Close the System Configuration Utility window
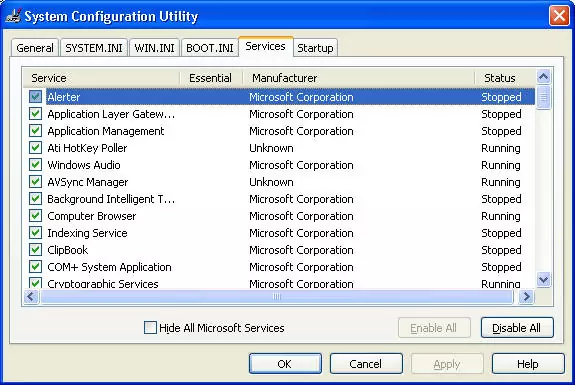Screen dimensions: 575x385 559,16
